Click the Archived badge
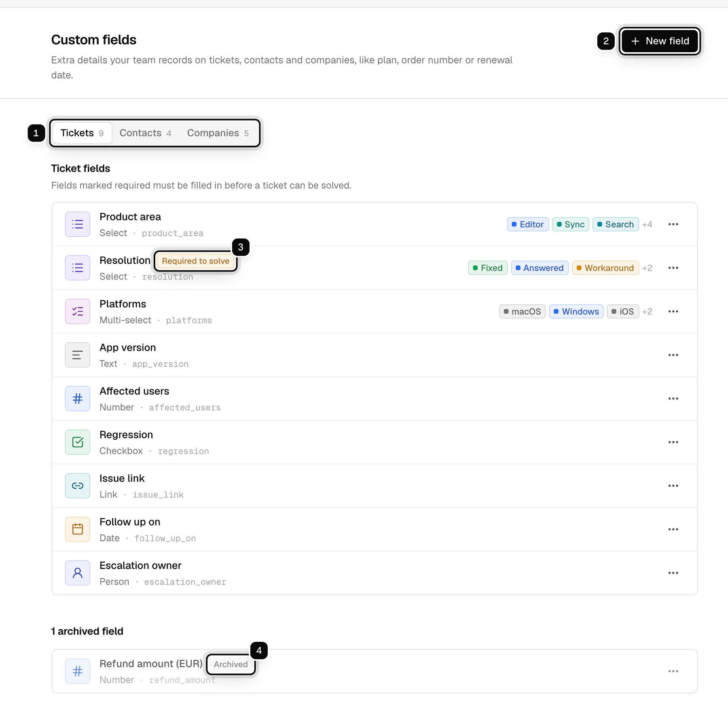Viewport: 728px width, 702px height. click(231, 664)
